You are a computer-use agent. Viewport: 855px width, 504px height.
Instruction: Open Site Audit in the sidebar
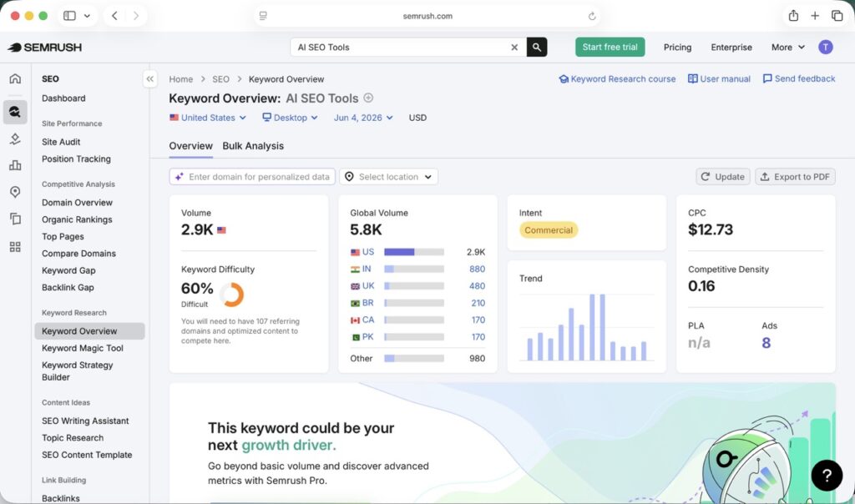[61, 142]
